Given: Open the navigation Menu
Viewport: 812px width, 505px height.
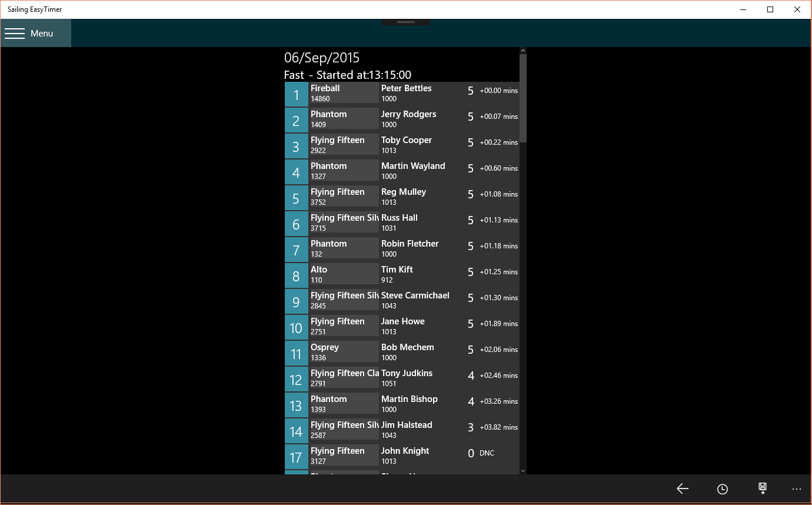Looking at the screenshot, I should (x=35, y=33).
